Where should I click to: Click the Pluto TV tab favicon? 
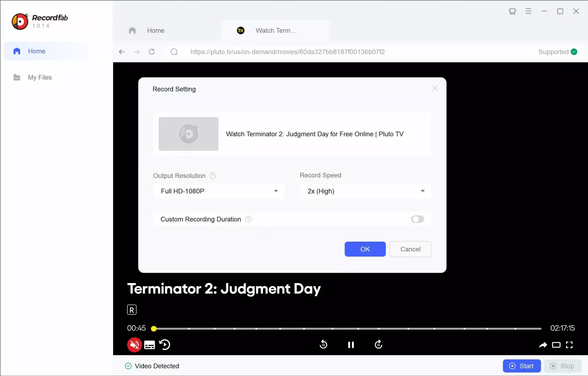pos(241,31)
